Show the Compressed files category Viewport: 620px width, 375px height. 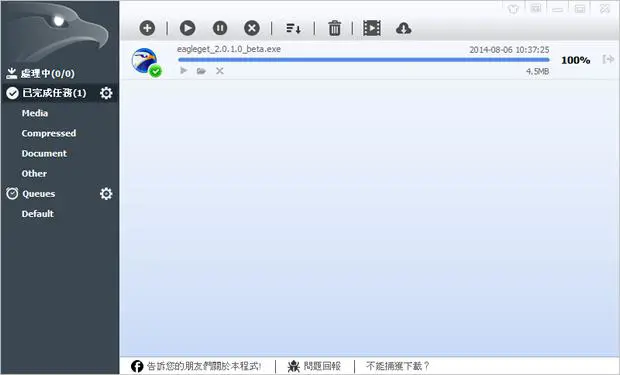pos(49,133)
